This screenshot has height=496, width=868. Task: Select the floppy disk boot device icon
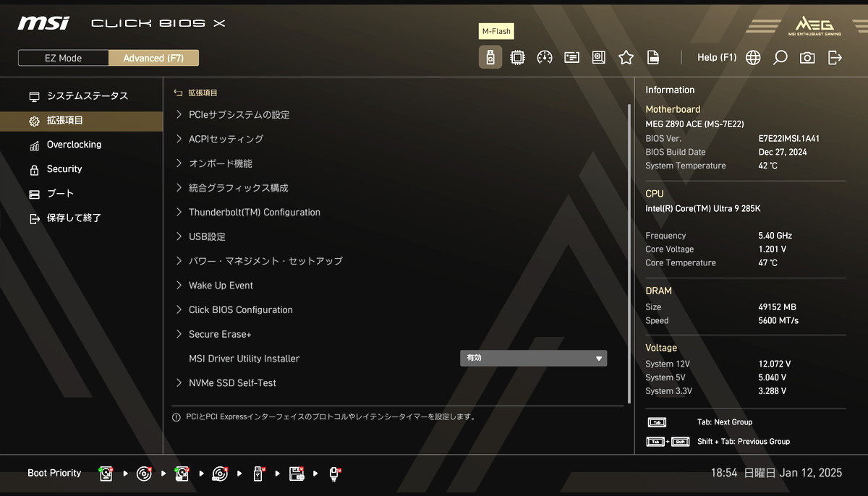pyautogui.click(x=297, y=474)
